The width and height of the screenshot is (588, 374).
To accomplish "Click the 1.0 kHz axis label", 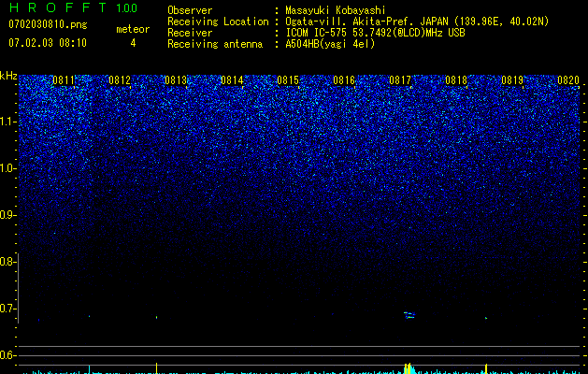I will 7,168.
